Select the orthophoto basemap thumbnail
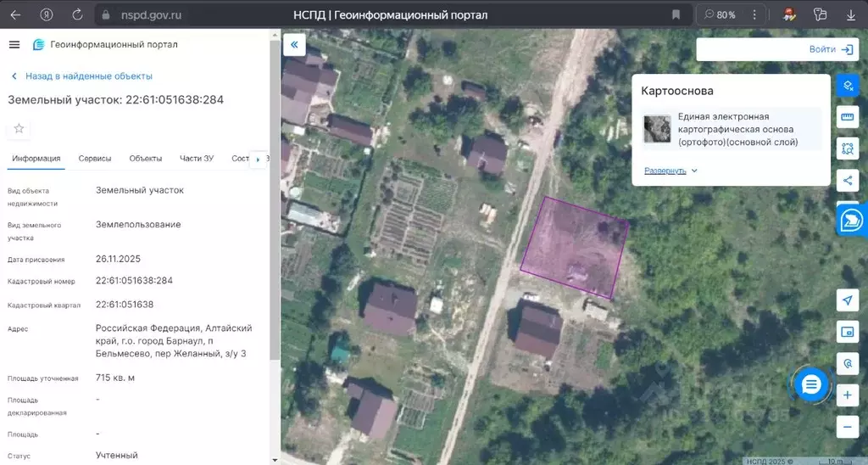The image size is (868, 465). (x=657, y=129)
